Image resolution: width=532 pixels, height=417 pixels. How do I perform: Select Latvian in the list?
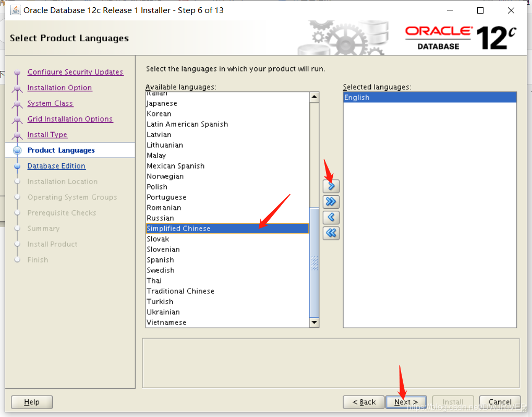tap(227, 135)
